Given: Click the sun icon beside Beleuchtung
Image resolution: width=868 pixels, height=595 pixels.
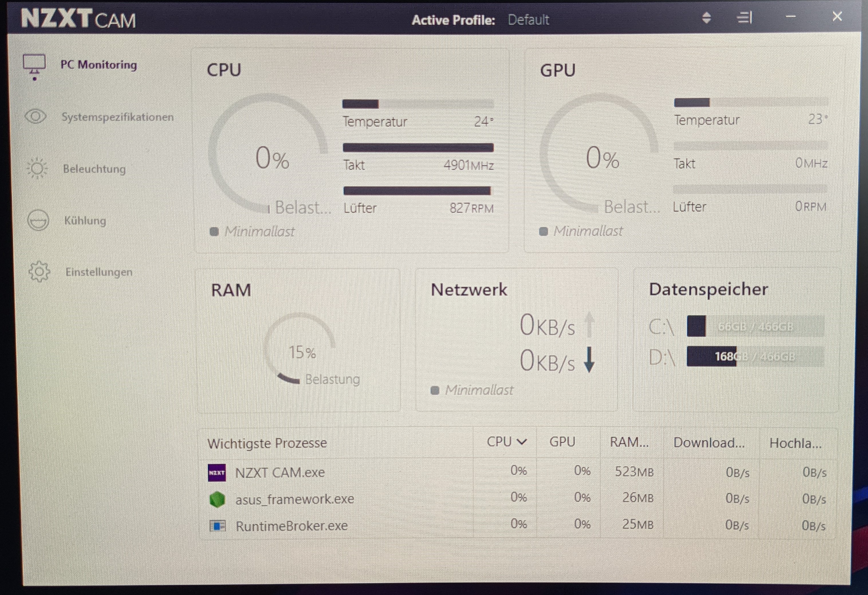Looking at the screenshot, I should [37, 168].
